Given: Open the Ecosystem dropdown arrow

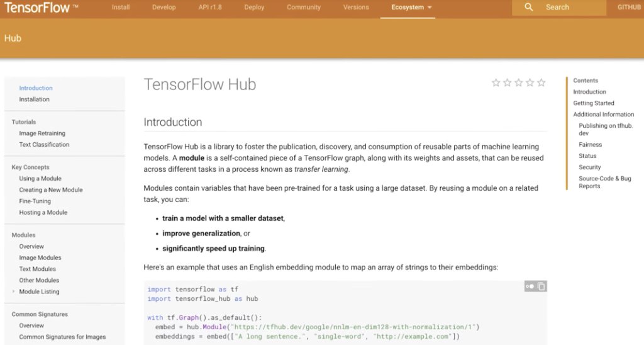Looking at the screenshot, I should click(x=430, y=8).
